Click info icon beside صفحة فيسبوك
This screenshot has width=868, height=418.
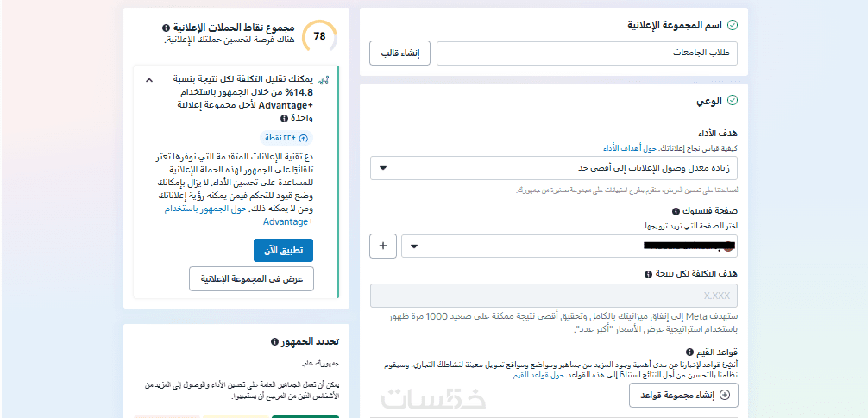(x=676, y=212)
